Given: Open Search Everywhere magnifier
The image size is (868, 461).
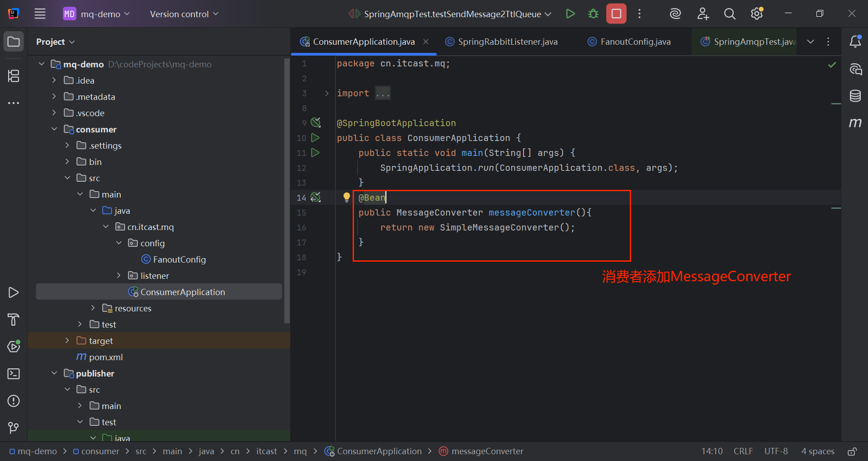Looking at the screenshot, I should click(730, 14).
